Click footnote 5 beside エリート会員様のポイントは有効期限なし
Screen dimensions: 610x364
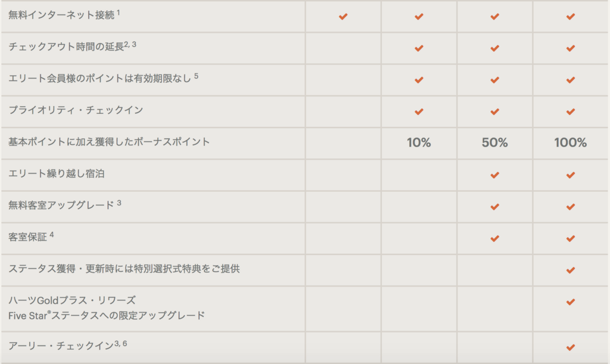coord(196,76)
